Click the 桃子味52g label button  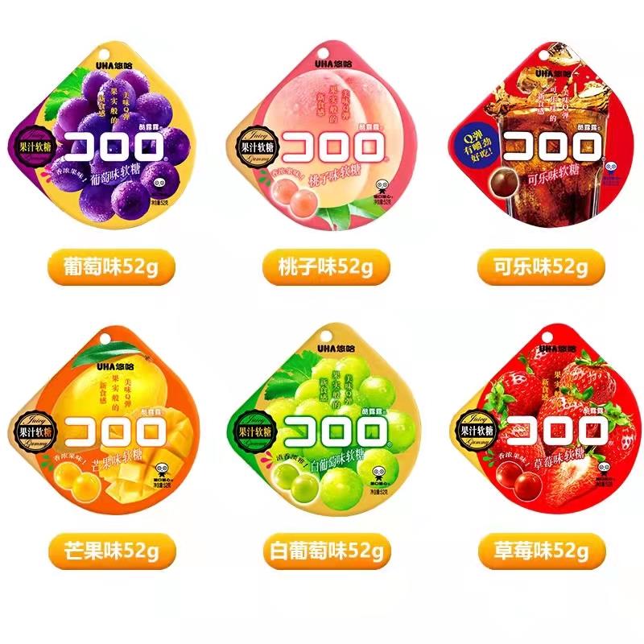pos(326,267)
